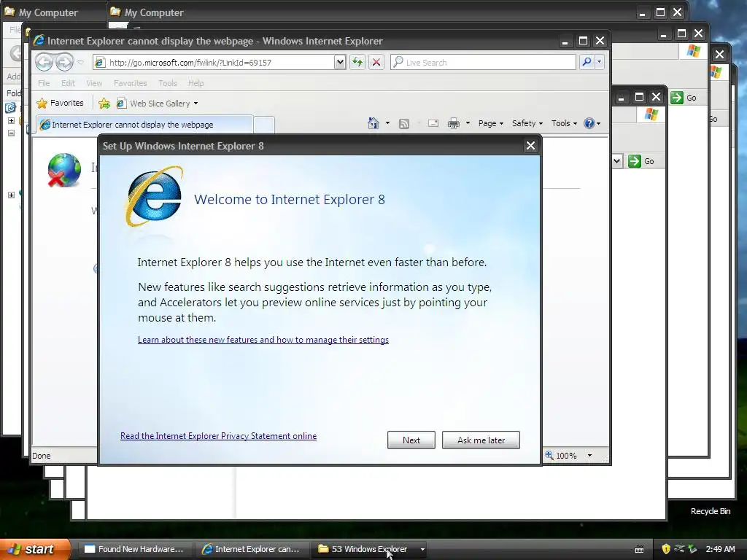Open the Start menu

pyautogui.click(x=34, y=549)
